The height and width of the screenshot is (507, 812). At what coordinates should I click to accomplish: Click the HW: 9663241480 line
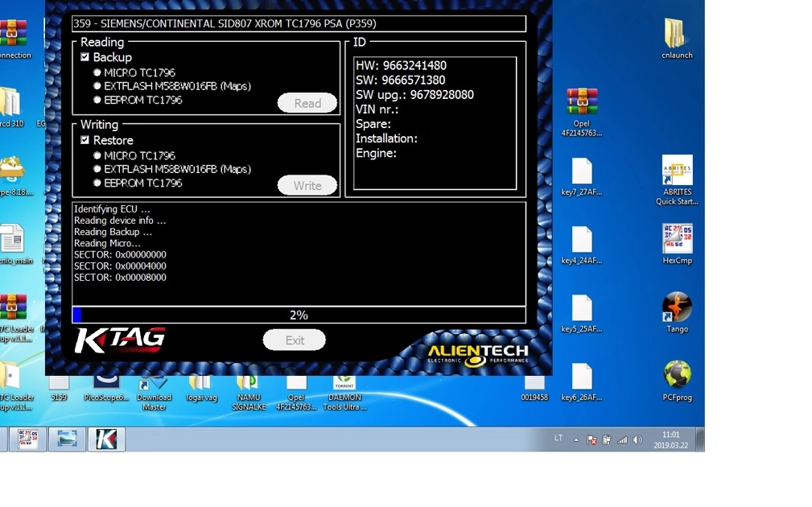point(401,65)
